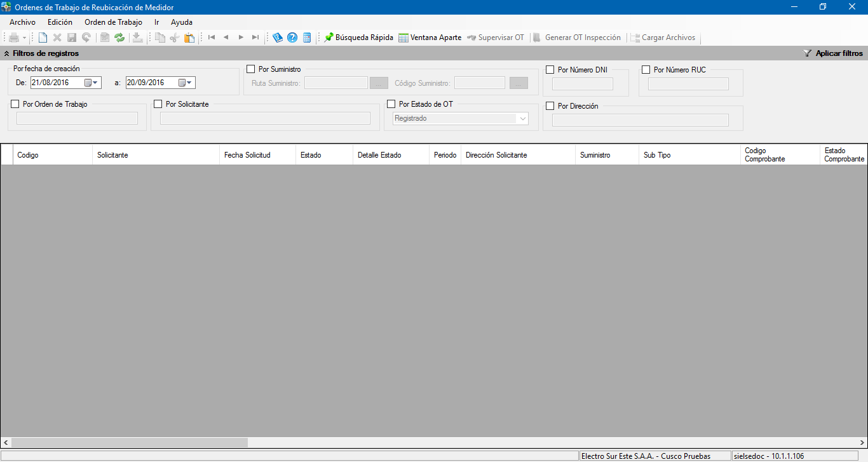
Task: Go to the next record arrow
Action: pos(241,37)
